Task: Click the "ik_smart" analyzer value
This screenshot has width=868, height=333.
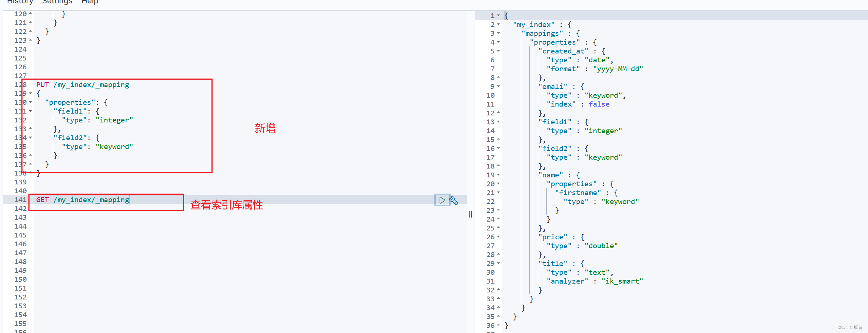Action: tap(622, 281)
